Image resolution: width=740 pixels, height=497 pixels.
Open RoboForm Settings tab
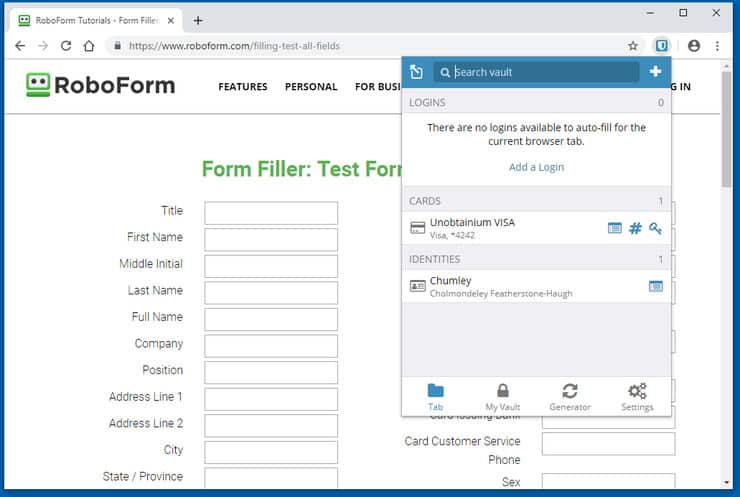click(x=637, y=397)
